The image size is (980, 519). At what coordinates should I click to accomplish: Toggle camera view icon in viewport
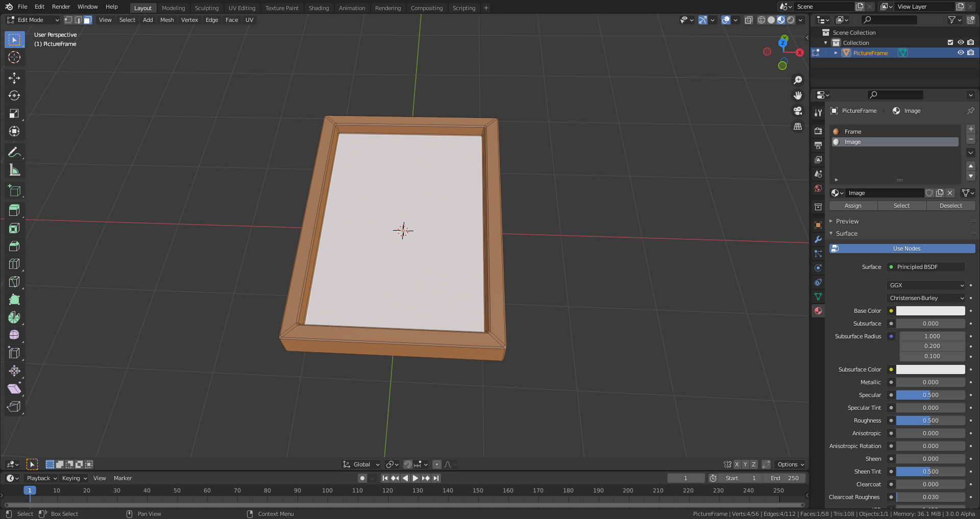coord(798,111)
